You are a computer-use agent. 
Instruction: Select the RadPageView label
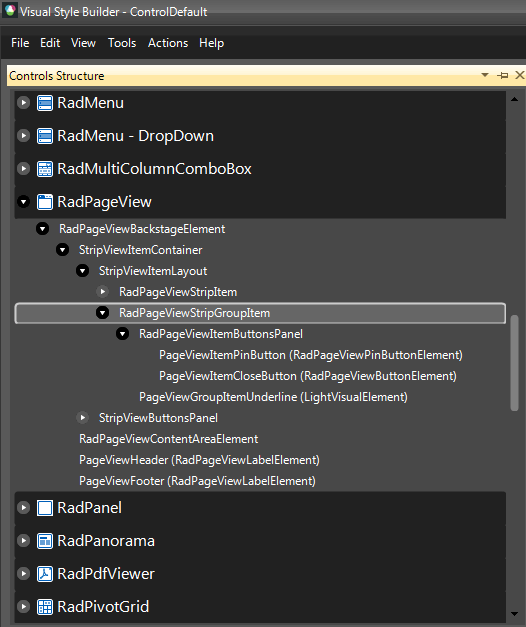coord(104,202)
